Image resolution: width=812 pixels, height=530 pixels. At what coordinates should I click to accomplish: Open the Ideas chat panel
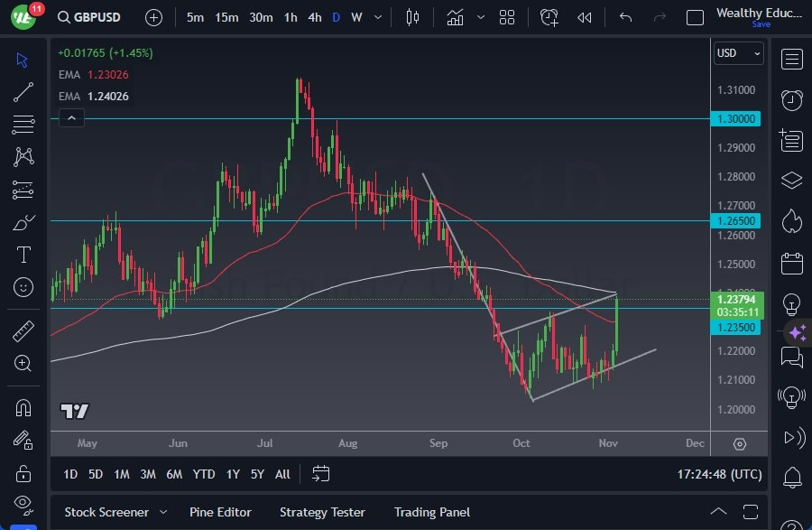pos(791,358)
